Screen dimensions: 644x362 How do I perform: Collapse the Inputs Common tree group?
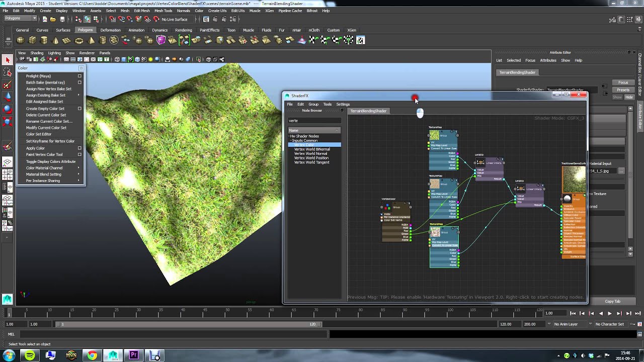point(292,141)
